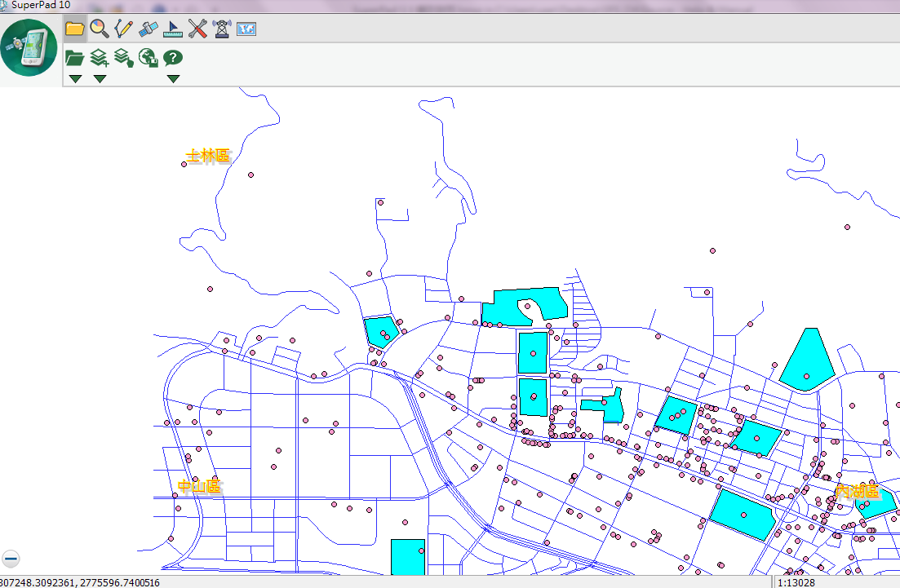Screen dimensions: 900x588
Task: Open the green help question icon
Action: pyautogui.click(x=173, y=57)
